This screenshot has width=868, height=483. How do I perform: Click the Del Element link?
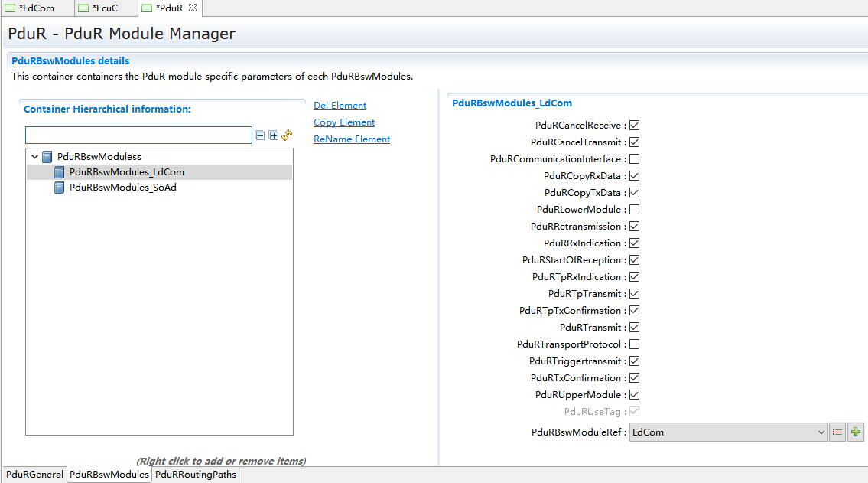[340, 106]
